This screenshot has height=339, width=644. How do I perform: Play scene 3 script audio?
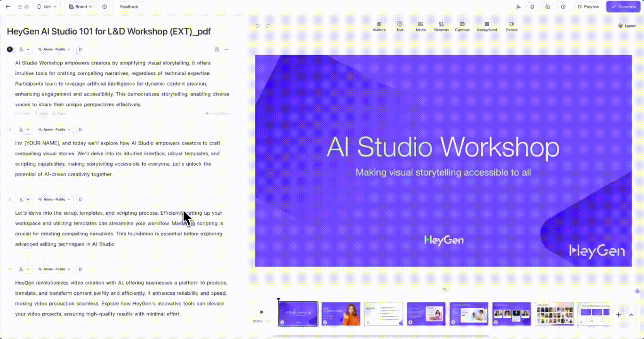click(80, 199)
